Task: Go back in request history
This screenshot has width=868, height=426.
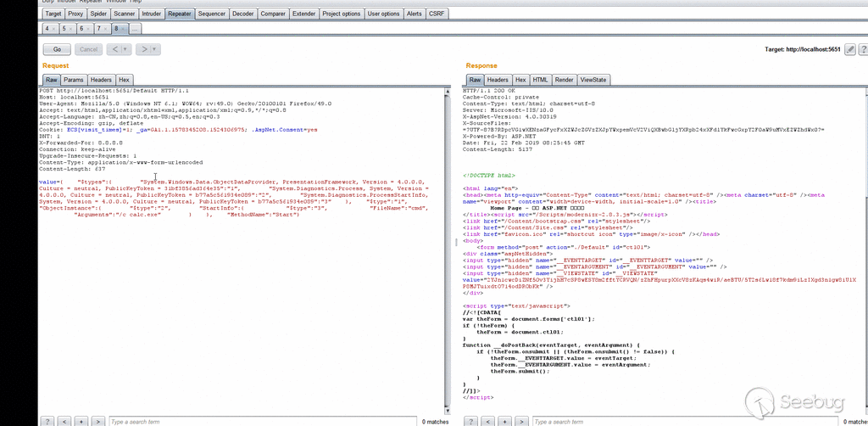Action: click(x=114, y=50)
